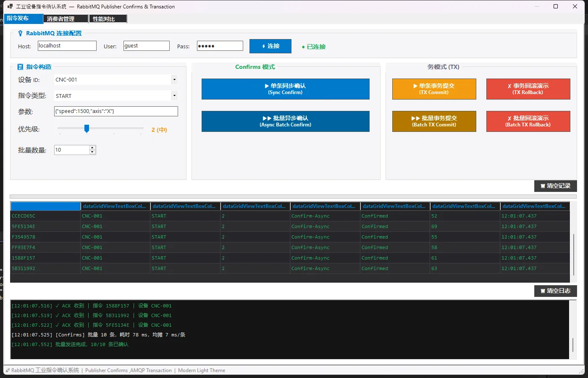
Task: Click 批量回滚演示 Batch TX Rollback
Action: tap(528, 121)
